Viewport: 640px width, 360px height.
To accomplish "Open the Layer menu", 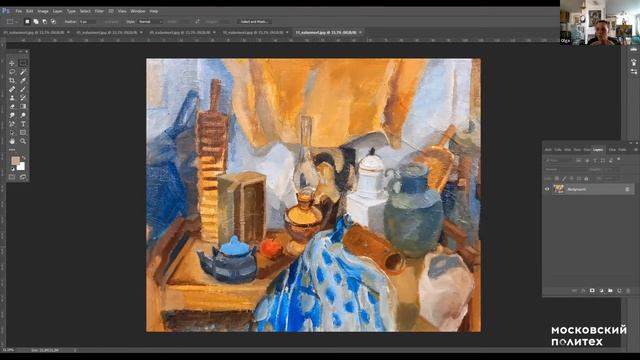I will pyautogui.click(x=58, y=11).
